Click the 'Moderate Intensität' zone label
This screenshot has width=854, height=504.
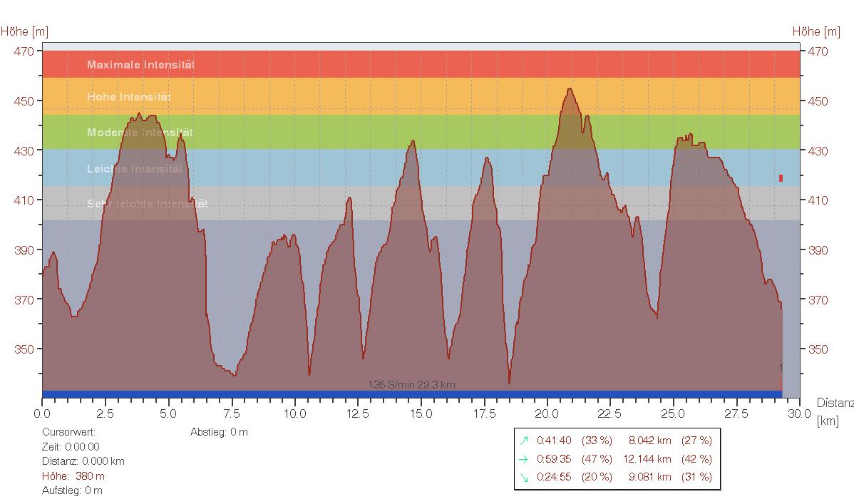140,133
